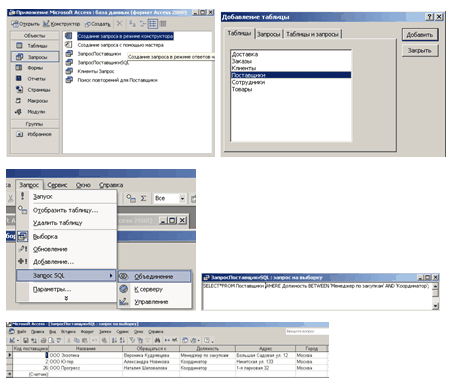Viewport: 455px width, 389px height.
Task: Open the Все top-values dropdown arrow
Action: pos(182,199)
